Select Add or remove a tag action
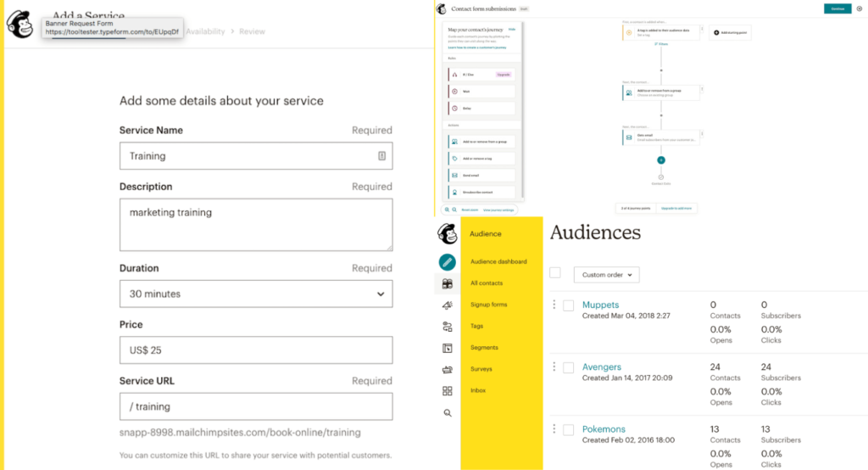Image resolution: width=868 pixels, height=470 pixels. 481,159
